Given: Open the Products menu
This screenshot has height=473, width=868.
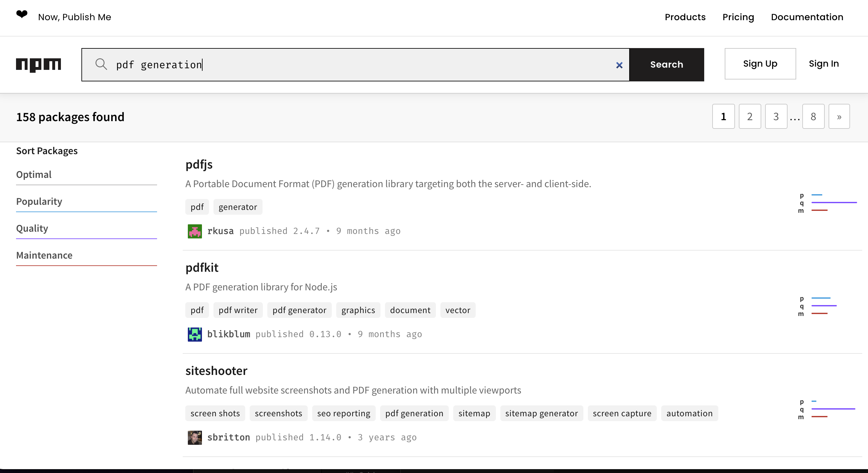Looking at the screenshot, I should (x=685, y=17).
